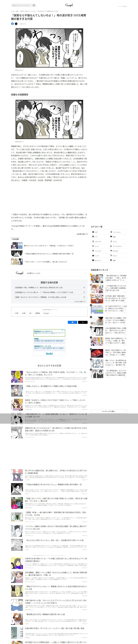Open the スキンケア category bottle icon
Image resolution: width=138 pixels, height=644 pixels.
tap(93, 241)
